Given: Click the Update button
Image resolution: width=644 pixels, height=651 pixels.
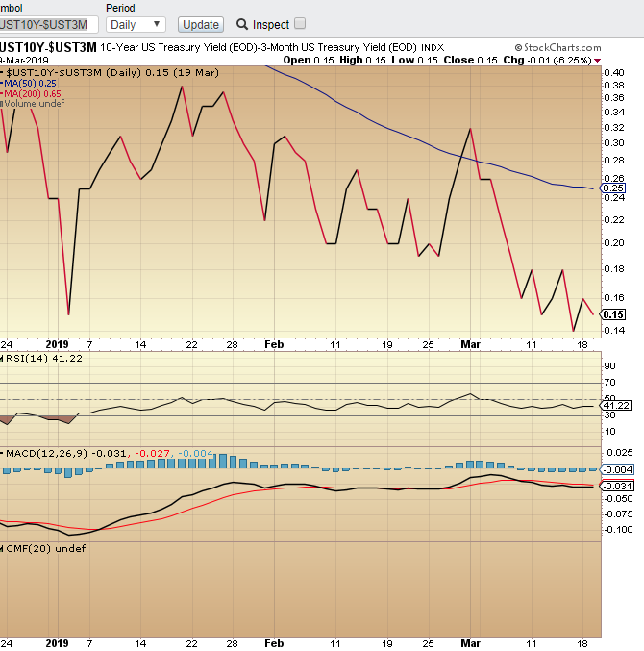Looking at the screenshot, I should coord(201,24).
